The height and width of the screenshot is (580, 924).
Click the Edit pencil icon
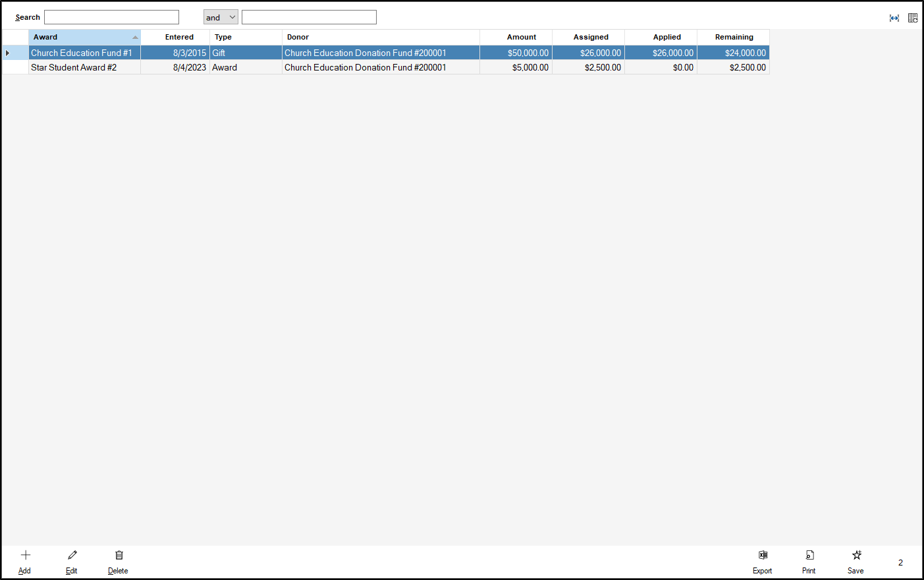click(x=72, y=556)
